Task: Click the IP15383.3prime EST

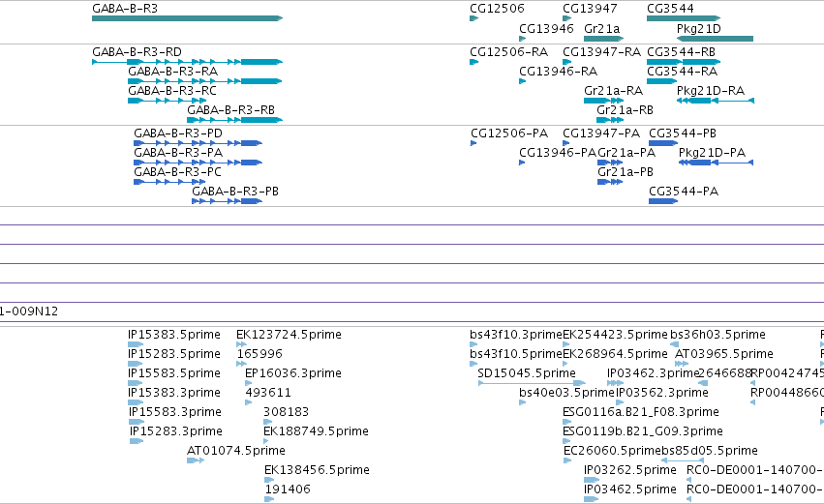Action: (135, 402)
